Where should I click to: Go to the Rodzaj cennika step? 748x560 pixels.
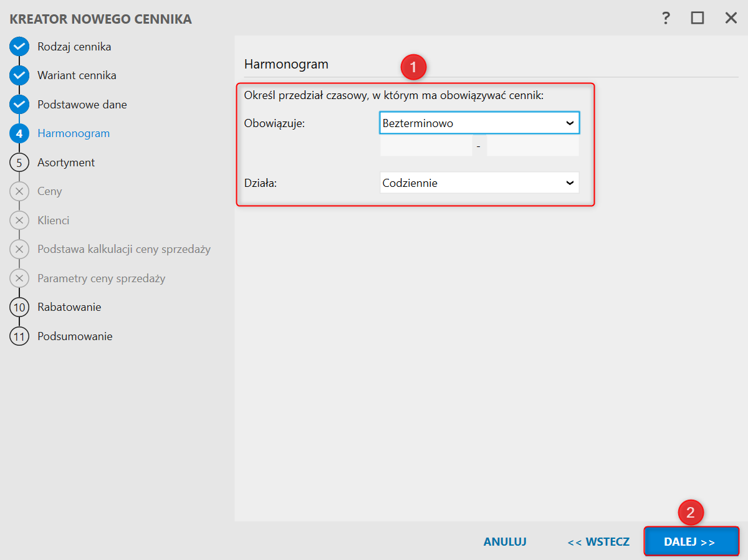(74, 47)
